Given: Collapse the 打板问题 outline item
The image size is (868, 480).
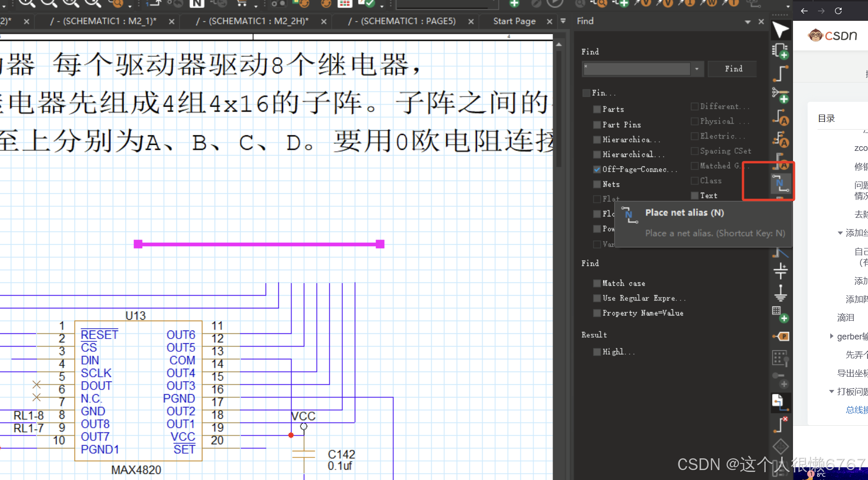Looking at the screenshot, I should pyautogui.click(x=832, y=391).
